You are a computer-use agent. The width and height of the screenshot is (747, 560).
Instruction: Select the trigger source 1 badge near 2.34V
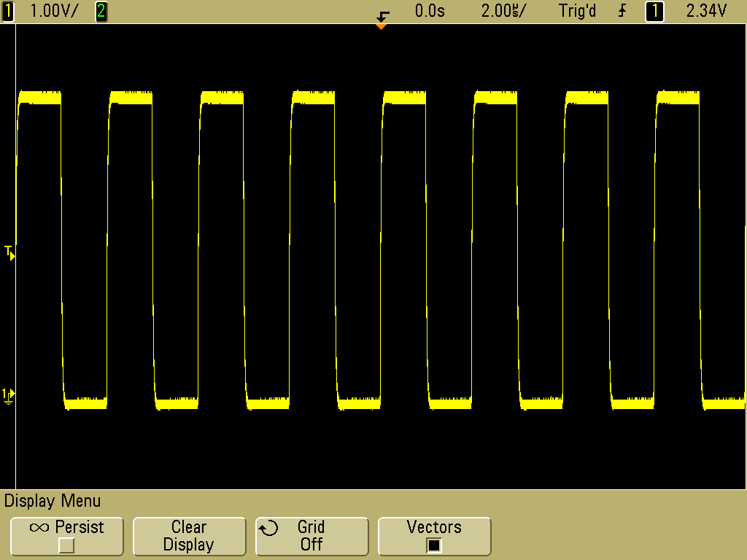click(x=654, y=11)
